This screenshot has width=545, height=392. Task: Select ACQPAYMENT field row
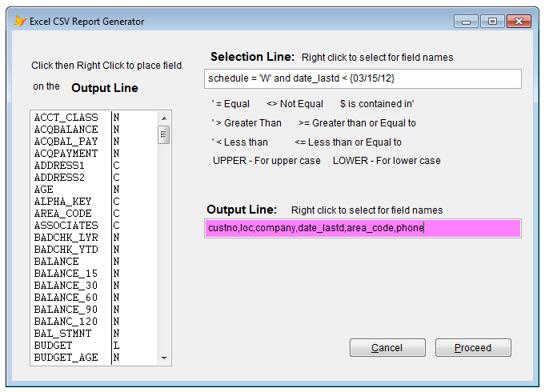[x=94, y=154]
